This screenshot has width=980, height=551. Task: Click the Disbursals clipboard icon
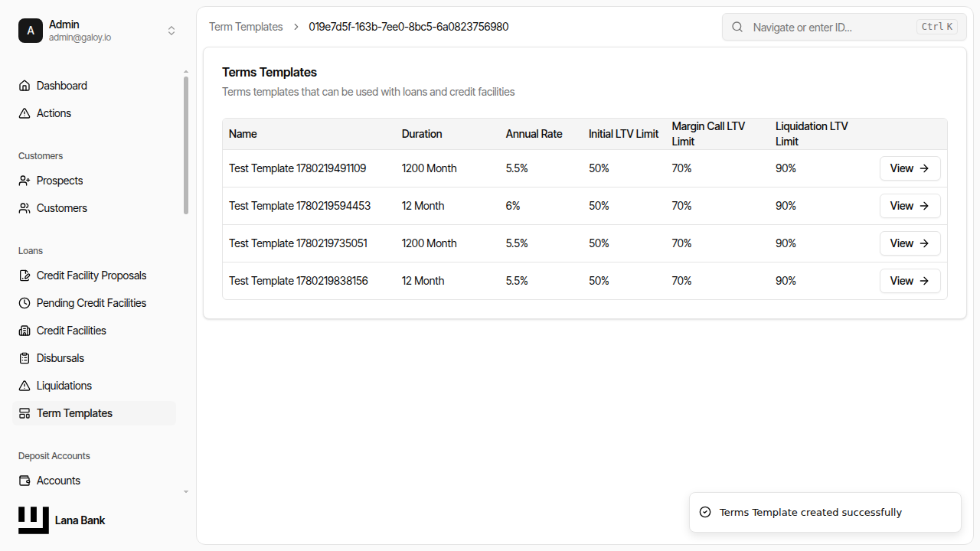point(24,358)
